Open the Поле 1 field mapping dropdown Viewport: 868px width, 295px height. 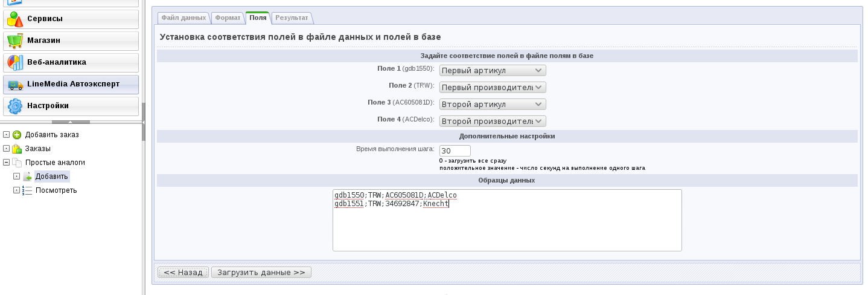coord(492,71)
